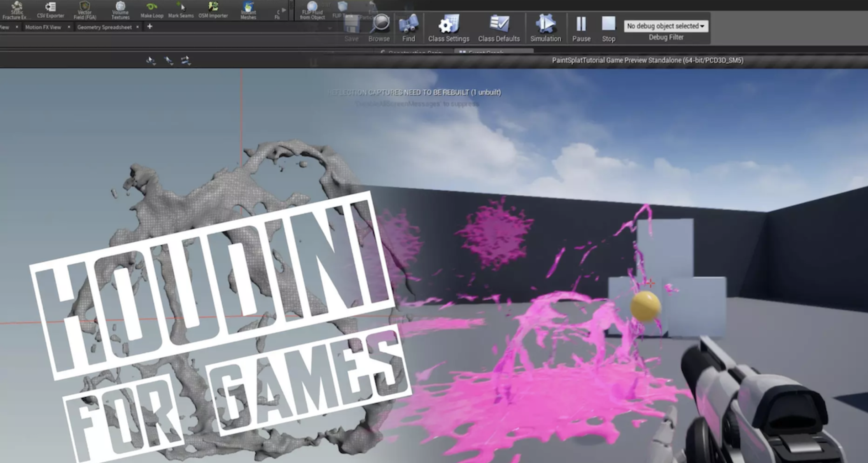This screenshot has width=868, height=463.
Task: Click the Save toolbar button
Action: pos(351,28)
